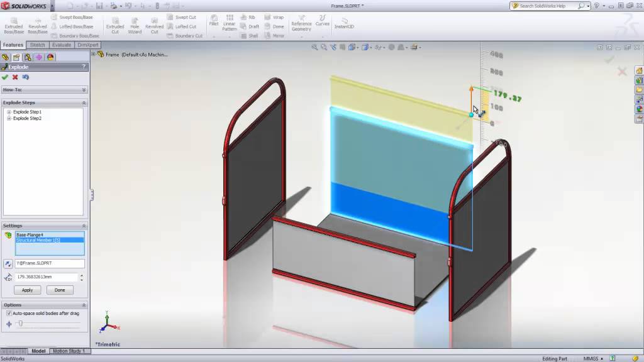Switch to the DimXpert tab
The image size is (644, 362).
tap(88, 45)
